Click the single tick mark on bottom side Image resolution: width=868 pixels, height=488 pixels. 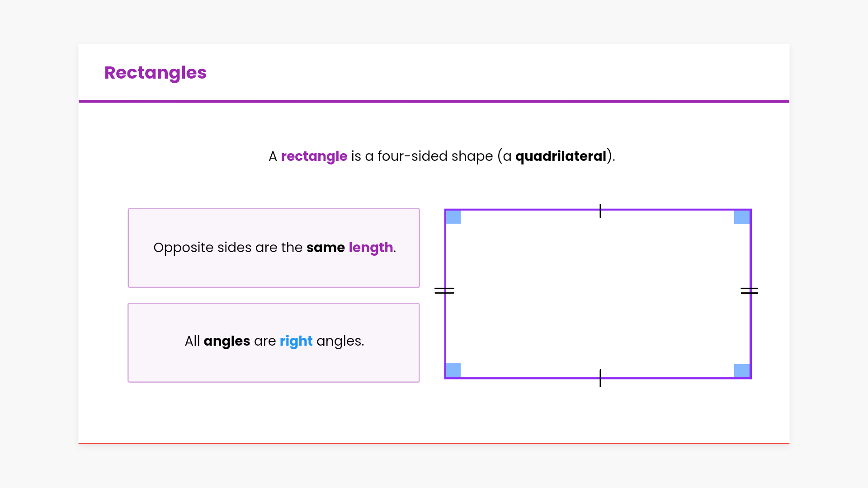[600, 378]
